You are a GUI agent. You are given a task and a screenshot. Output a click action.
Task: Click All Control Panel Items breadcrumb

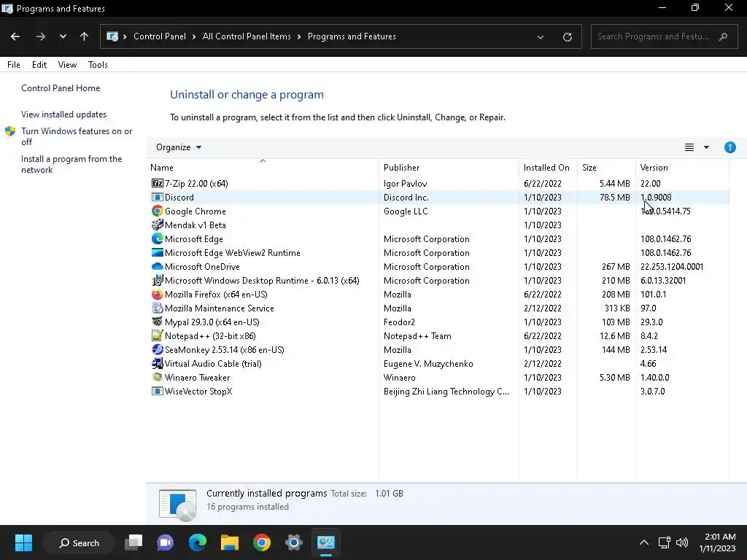[x=247, y=36]
